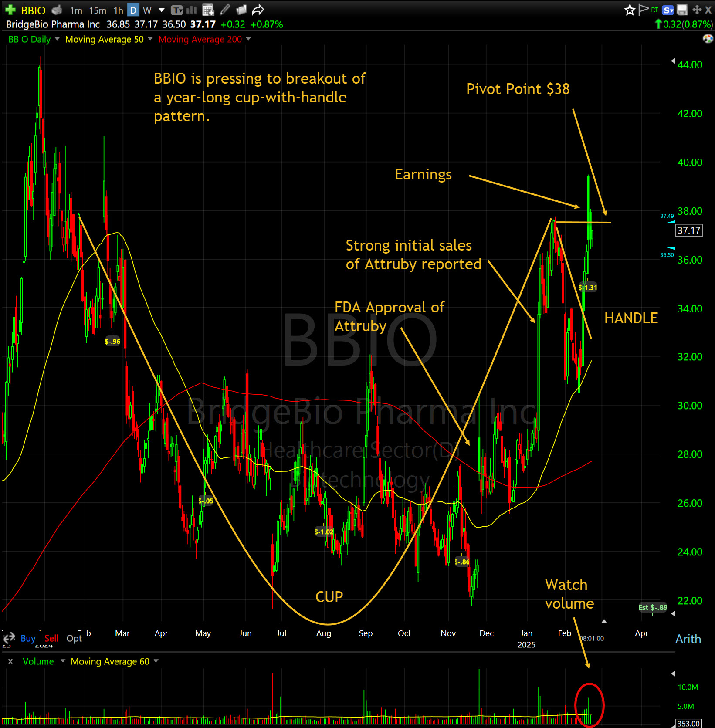Open the color palette icon

pyautogui.click(x=708, y=39)
